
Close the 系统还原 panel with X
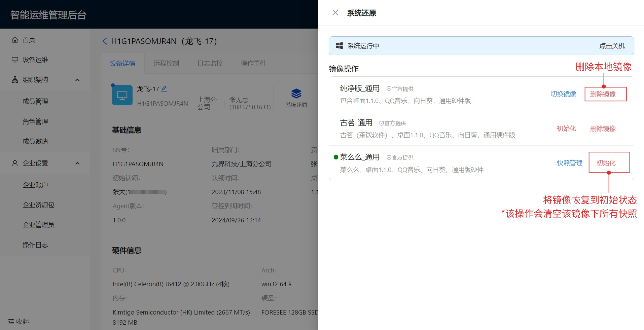tap(335, 13)
